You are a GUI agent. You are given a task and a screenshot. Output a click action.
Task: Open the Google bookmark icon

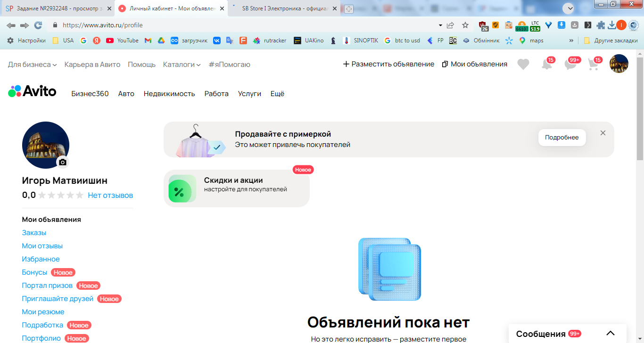(x=83, y=41)
